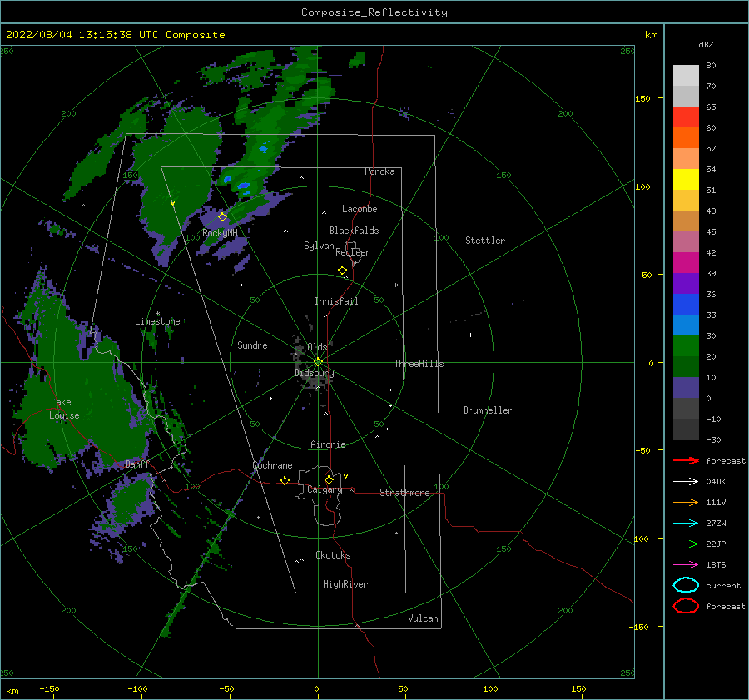
Task: Click the yellow diamond marker near RockyMH
Action: pyautogui.click(x=222, y=217)
